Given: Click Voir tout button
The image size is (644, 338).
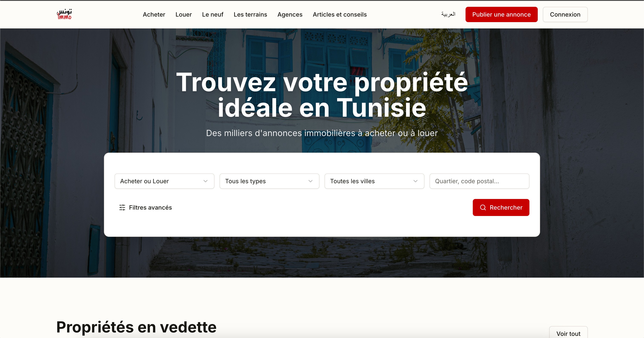Looking at the screenshot, I should [x=568, y=333].
